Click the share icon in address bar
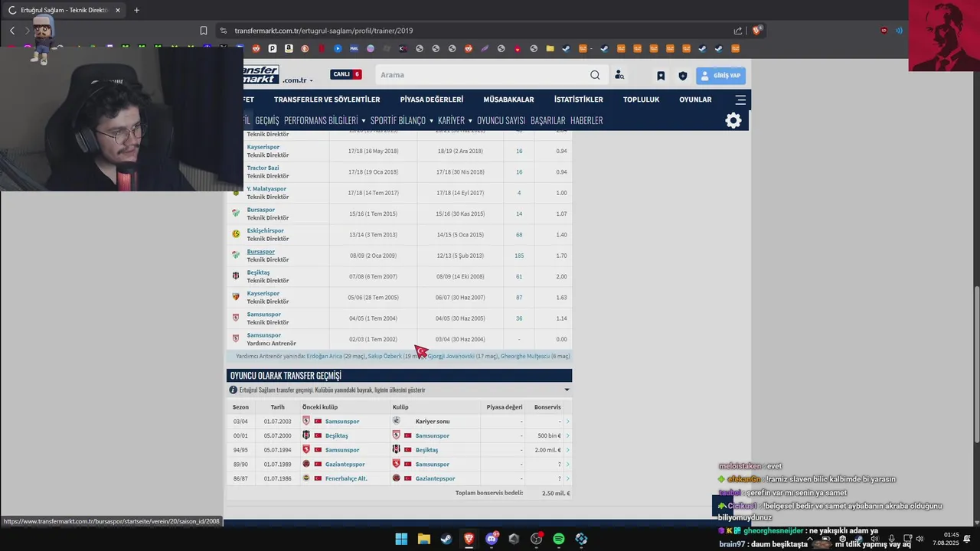The width and height of the screenshot is (980, 551). pyautogui.click(x=737, y=31)
